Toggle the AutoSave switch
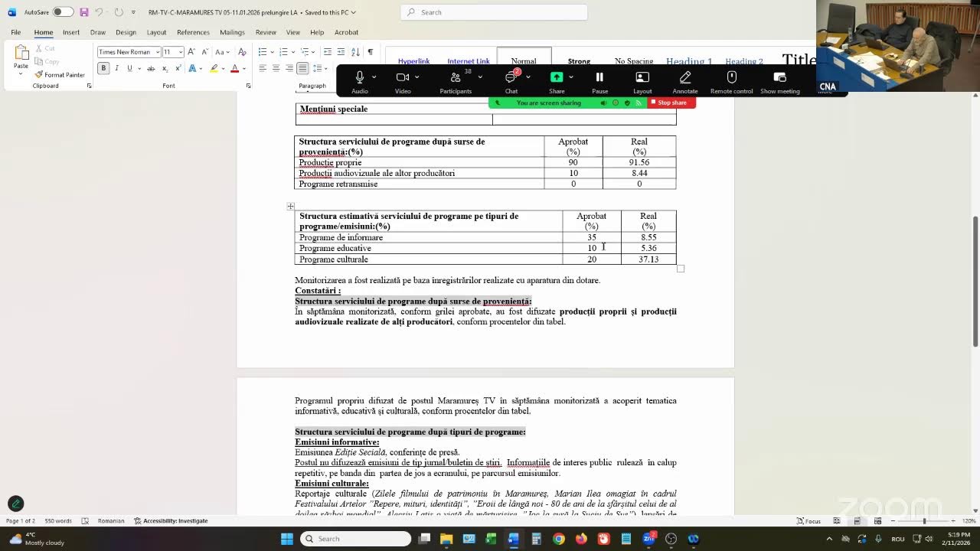Viewport: 980px width, 551px height. click(63, 12)
